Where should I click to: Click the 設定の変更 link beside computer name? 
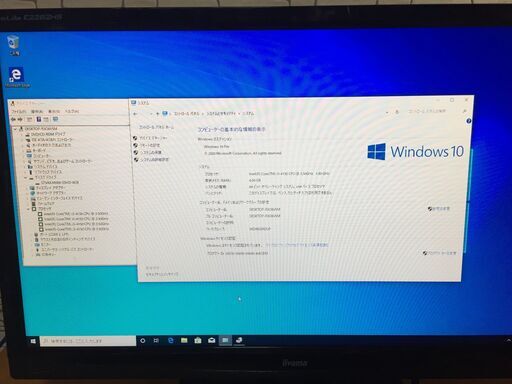[x=441, y=209]
